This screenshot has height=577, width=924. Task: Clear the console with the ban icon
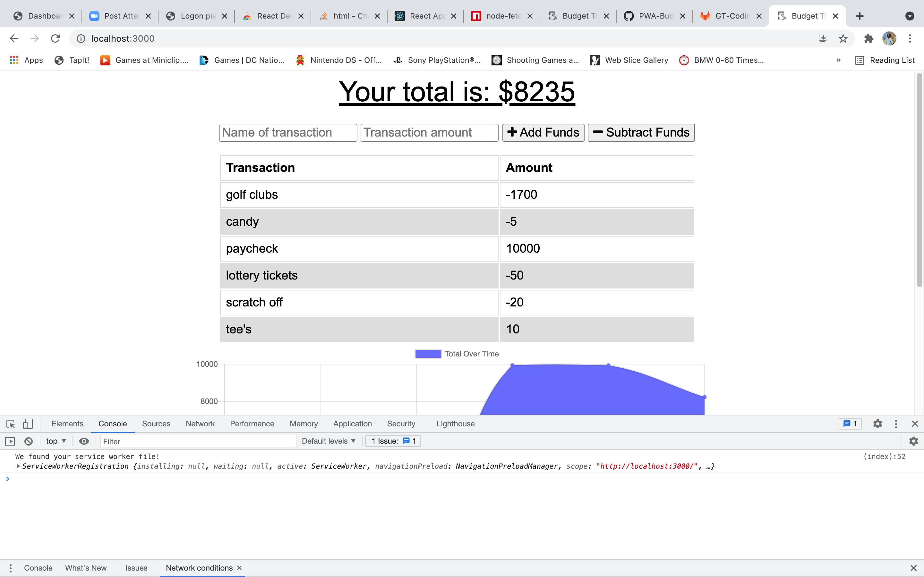click(28, 441)
